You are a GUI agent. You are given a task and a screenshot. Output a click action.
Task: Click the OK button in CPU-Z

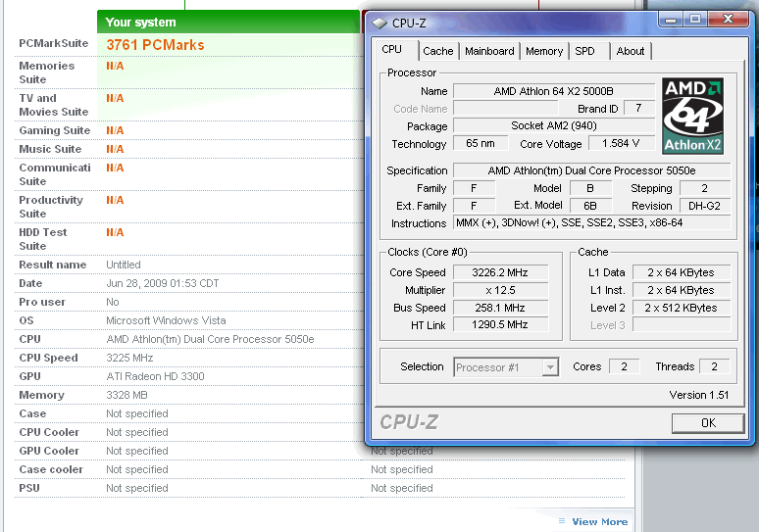[708, 423]
